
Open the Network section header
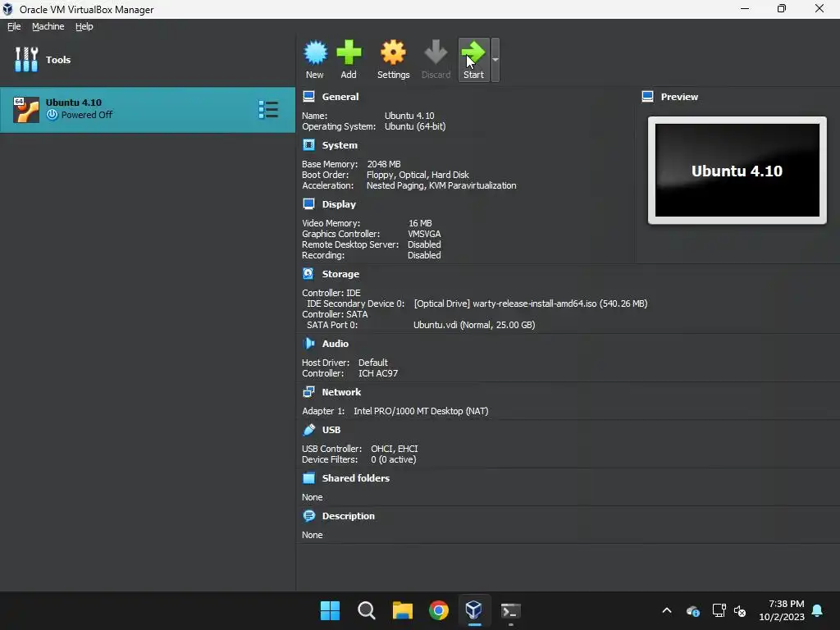pyautogui.click(x=341, y=392)
